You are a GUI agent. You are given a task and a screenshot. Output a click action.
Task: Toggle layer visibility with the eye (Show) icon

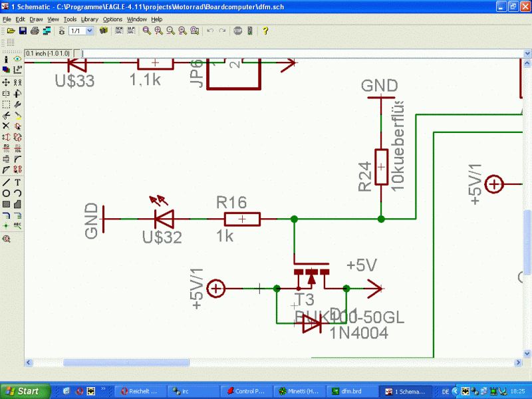(18, 59)
